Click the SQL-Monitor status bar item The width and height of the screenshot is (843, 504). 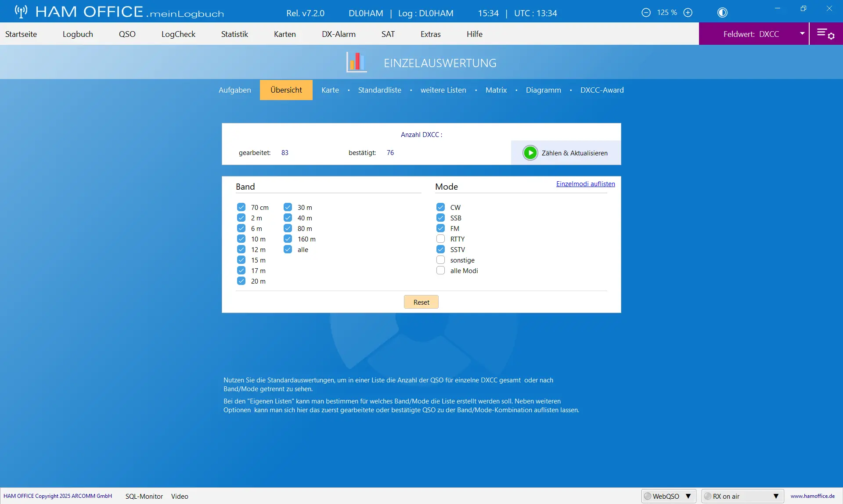[144, 496]
